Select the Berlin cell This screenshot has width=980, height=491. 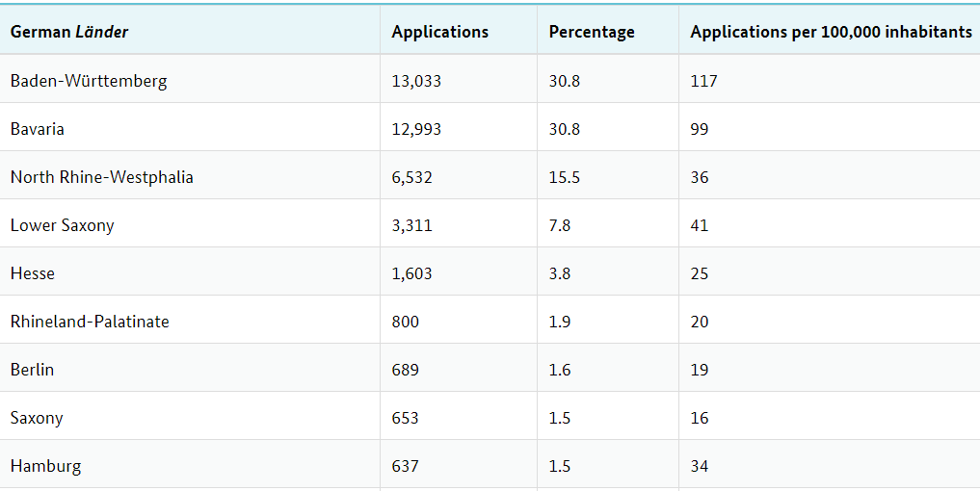click(x=33, y=369)
